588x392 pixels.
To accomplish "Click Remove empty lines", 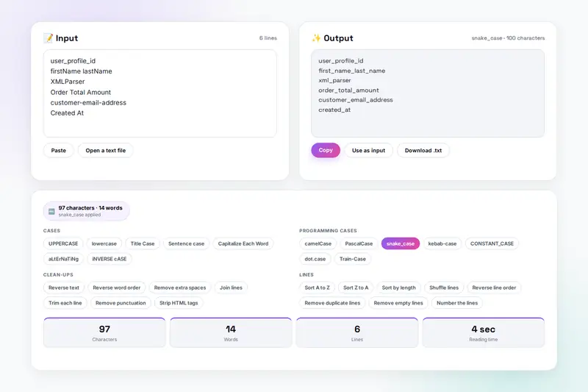I will click(x=398, y=303).
